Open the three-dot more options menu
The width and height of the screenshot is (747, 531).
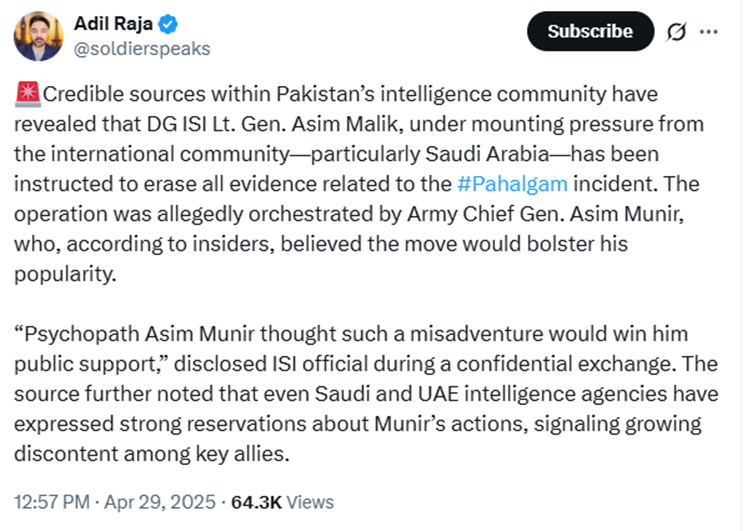[708, 32]
